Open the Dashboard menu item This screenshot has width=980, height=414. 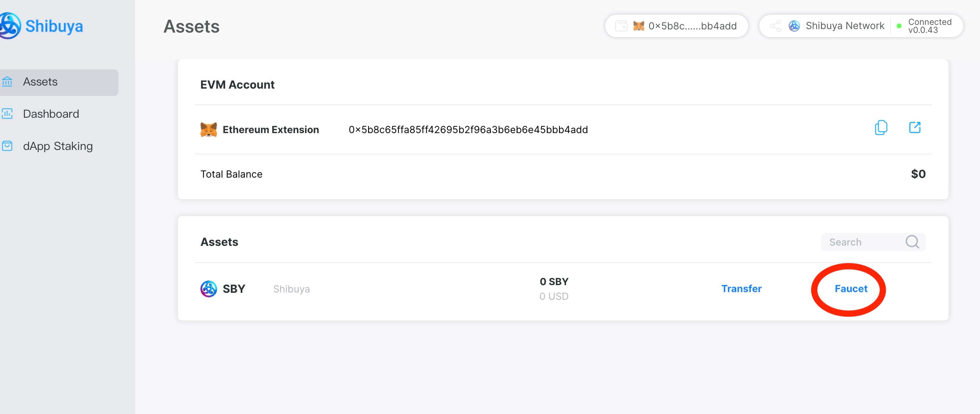coord(51,114)
